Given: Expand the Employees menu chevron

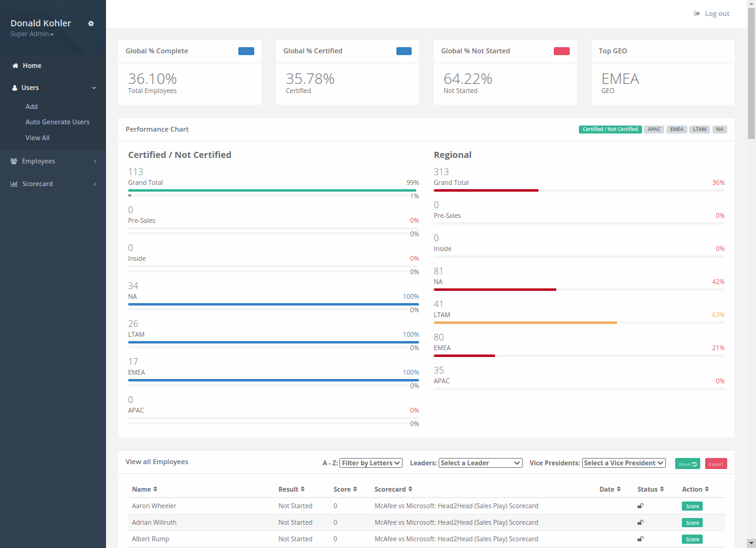Looking at the screenshot, I should 95,162.
